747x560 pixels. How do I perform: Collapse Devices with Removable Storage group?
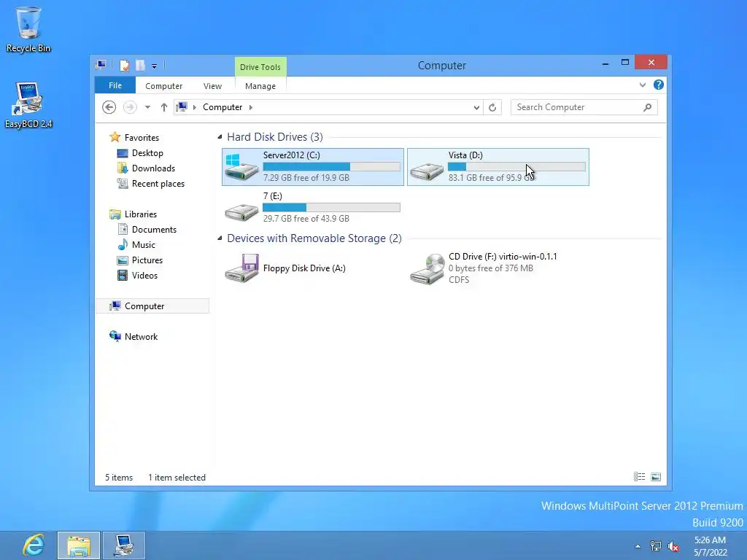point(220,238)
